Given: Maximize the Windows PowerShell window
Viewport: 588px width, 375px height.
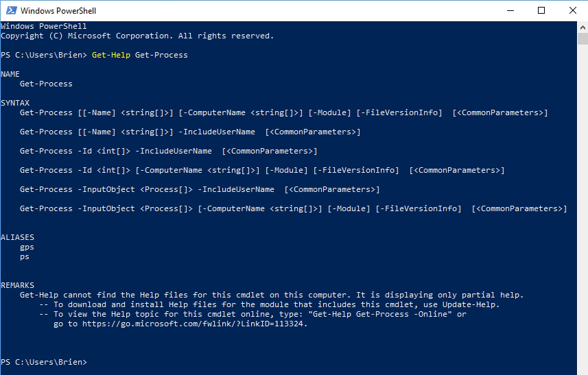Looking at the screenshot, I should pyautogui.click(x=541, y=10).
